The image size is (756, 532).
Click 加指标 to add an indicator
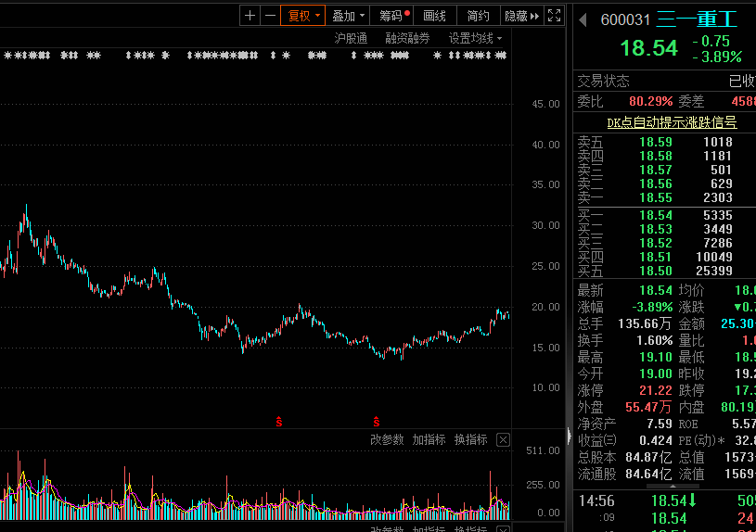point(429,439)
